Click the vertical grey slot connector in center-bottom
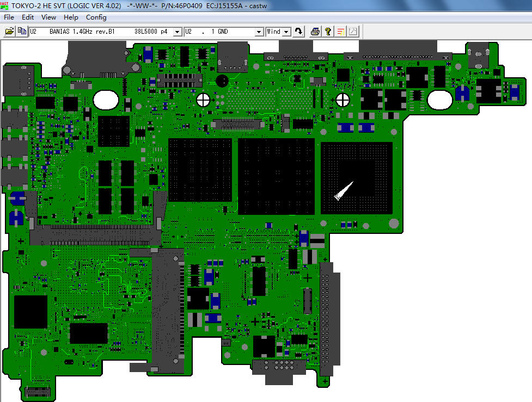 (168, 310)
